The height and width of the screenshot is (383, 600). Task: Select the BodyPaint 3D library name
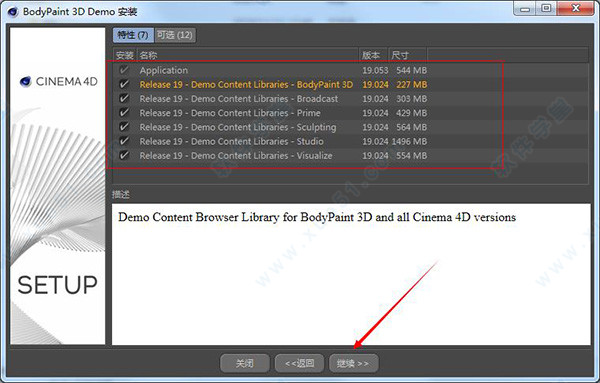(x=246, y=85)
